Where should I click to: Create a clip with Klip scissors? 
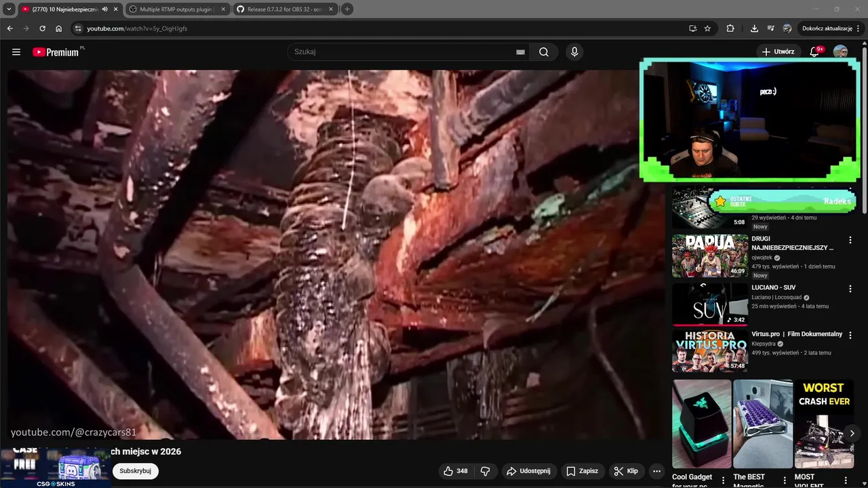[x=626, y=471]
